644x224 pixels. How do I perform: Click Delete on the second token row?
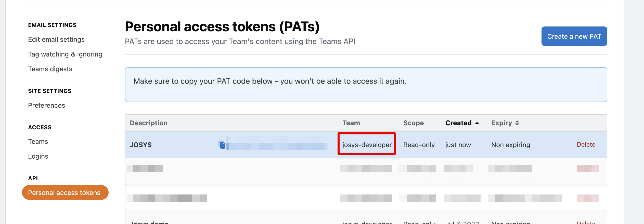click(587, 169)
